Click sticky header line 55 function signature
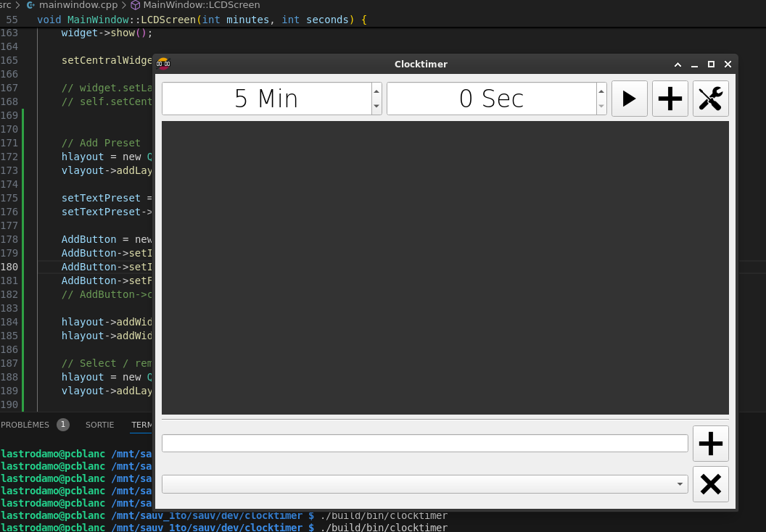Viewport: 766px width, 532px height. tap(202, 20)
